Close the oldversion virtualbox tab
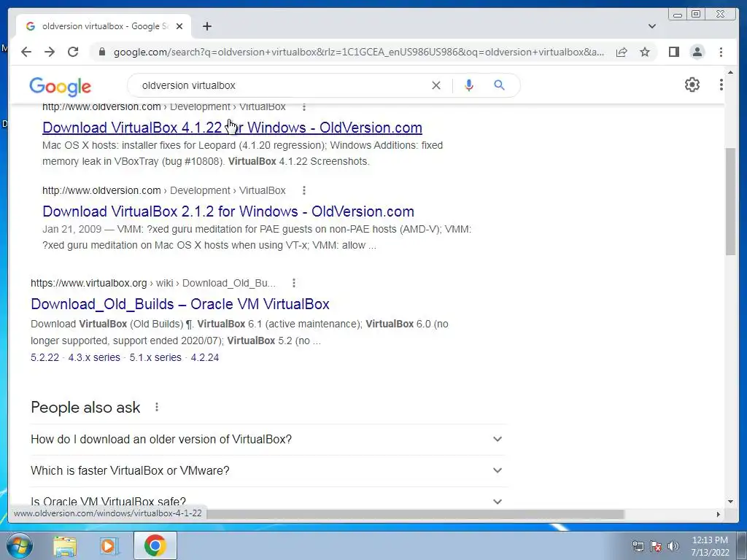The image size is (747, 560). coord(179,26)
